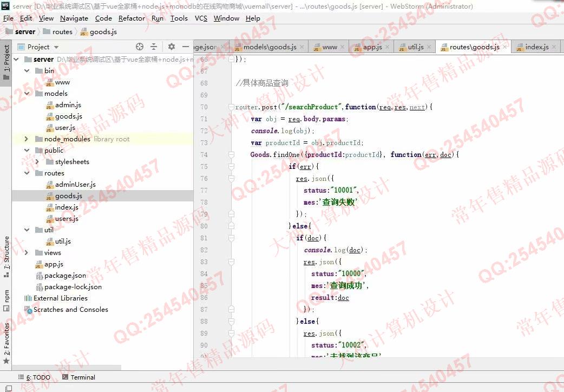
Task: Close the routes\goods.js tab
Action: point(504,47)
